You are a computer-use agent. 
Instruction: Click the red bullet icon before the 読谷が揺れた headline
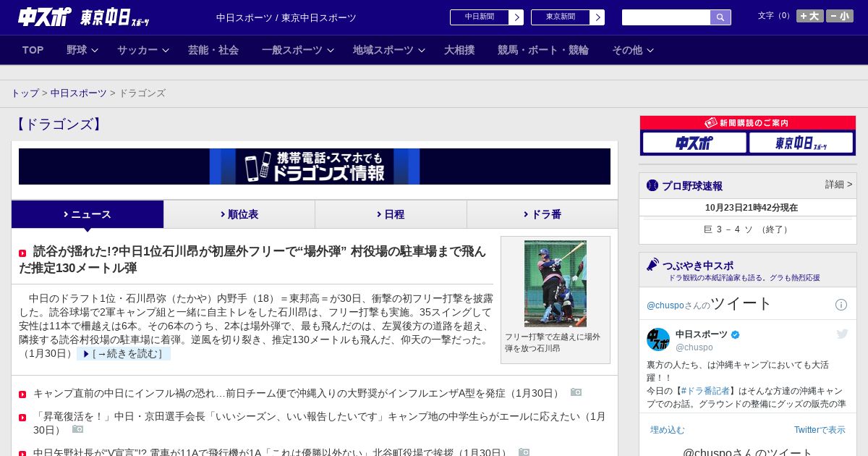pos(22,253)
